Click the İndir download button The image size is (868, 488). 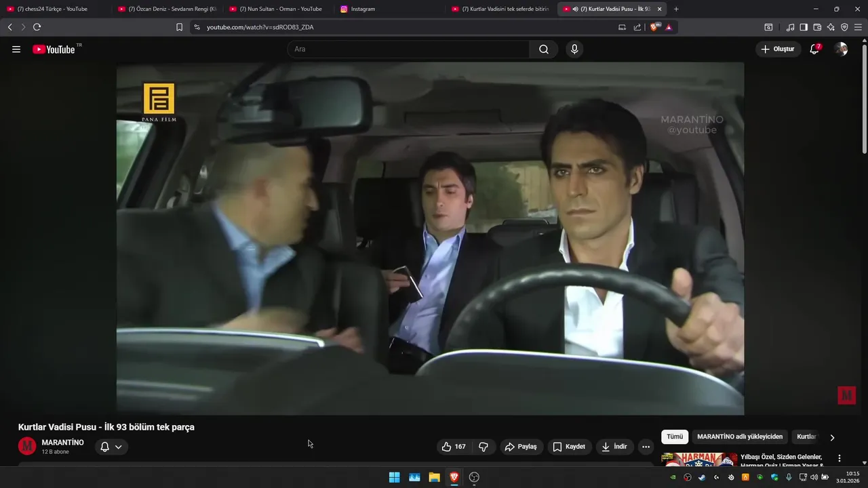coord(614,447)
